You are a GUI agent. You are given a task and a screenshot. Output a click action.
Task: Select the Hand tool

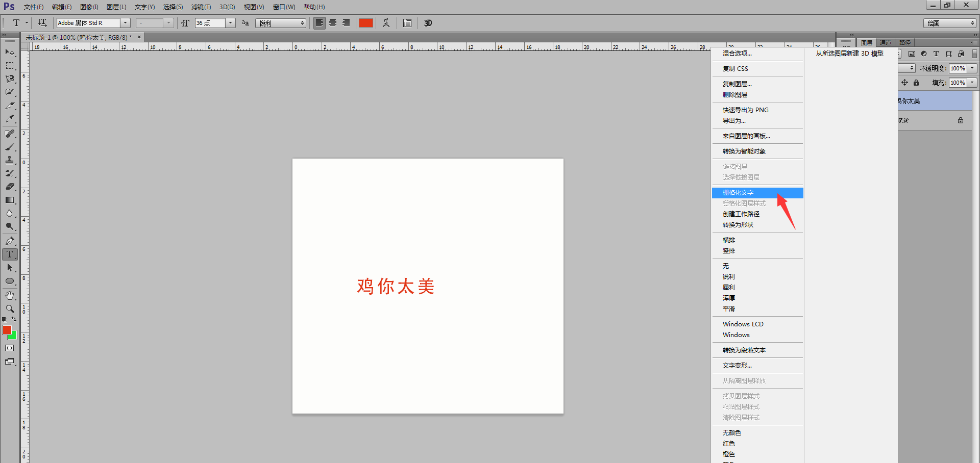pyautogui.click(x=10, y=296)
